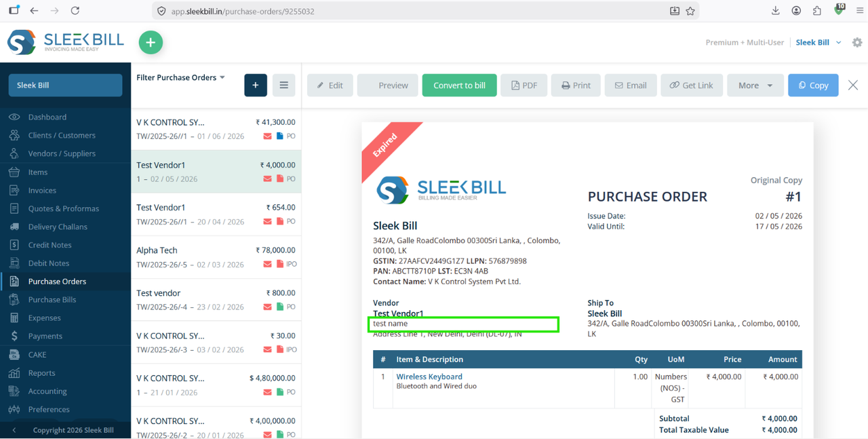Collapse the sidebar with the left chevron
The width and height of the screenshot is (868, 439).
[14, 430]
